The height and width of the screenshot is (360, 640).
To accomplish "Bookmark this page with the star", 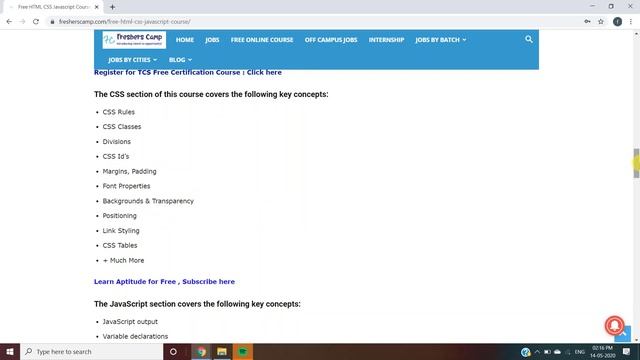I will point(601,22).
